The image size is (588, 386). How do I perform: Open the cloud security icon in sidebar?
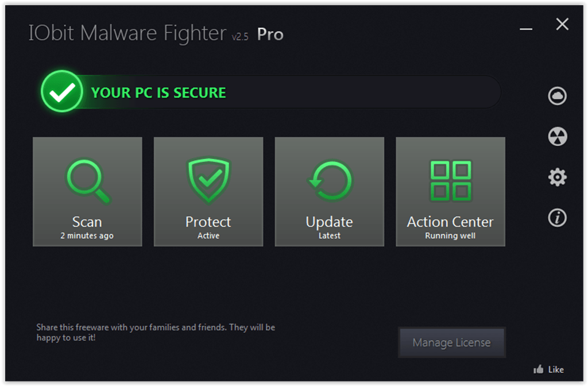click(x=557, y=96)
